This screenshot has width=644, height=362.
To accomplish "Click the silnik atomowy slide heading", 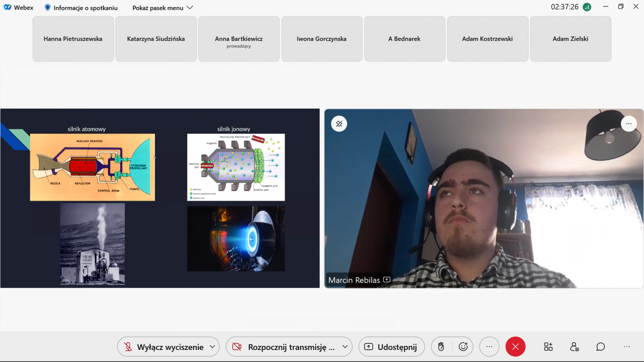I will (x=87, y=129).
